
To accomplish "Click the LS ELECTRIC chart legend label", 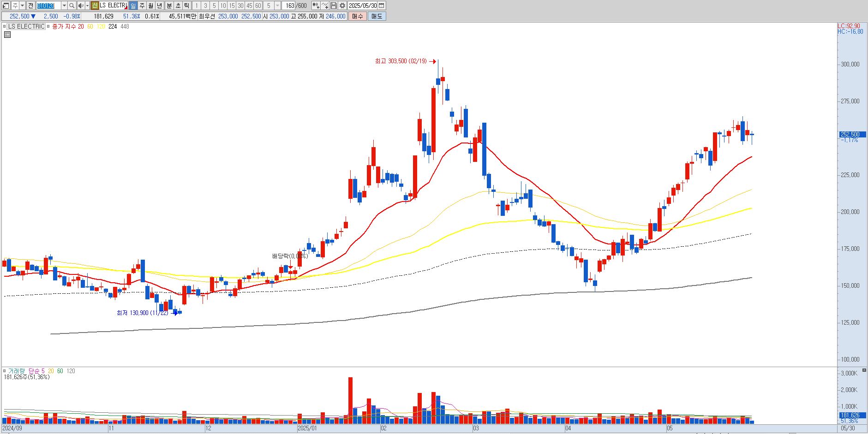I will [26, 26].
